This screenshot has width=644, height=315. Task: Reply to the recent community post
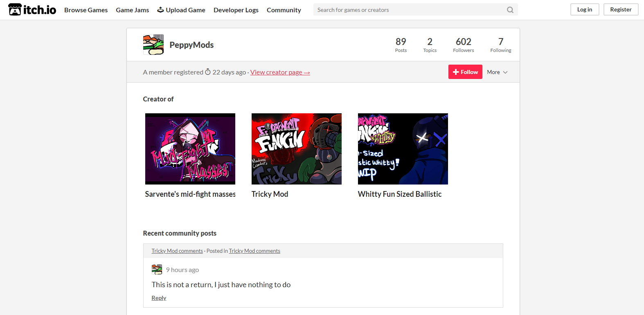point(159,298)
